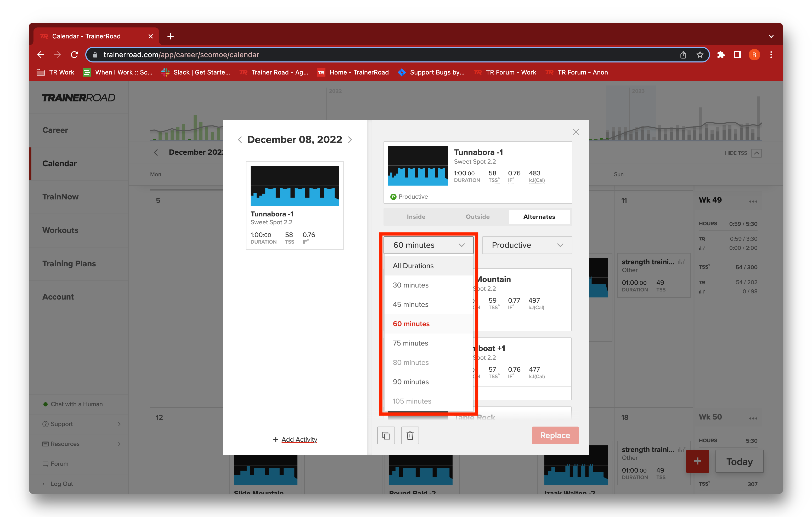Click the Replace button
The image size is (812, 517).
click(x=555, y=435)
